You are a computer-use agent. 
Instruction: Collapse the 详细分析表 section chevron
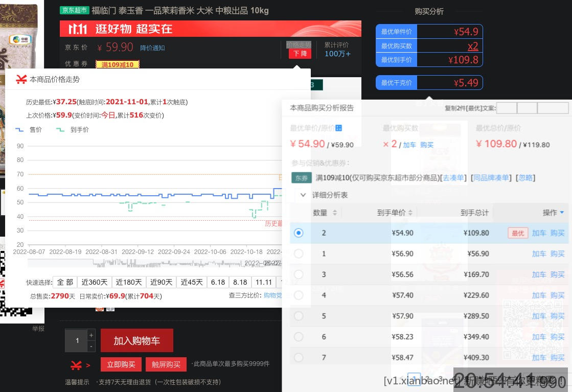point(303,195)
